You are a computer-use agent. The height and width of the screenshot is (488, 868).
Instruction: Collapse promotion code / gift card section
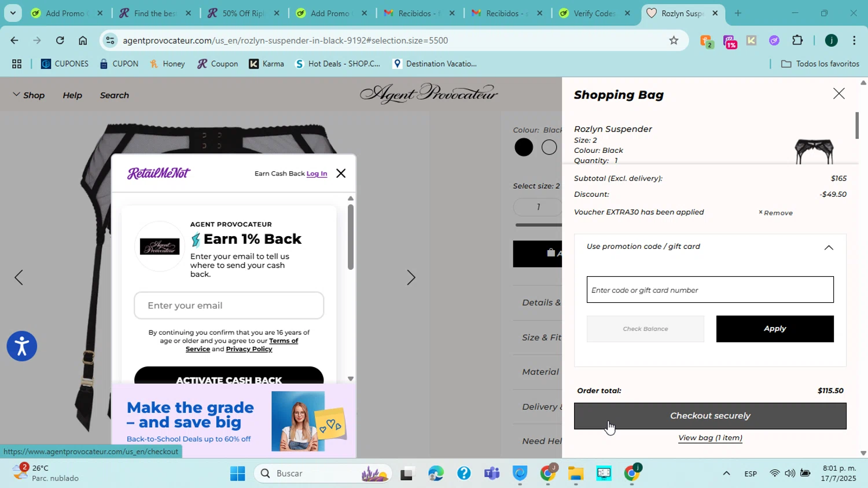coord(829,247)
